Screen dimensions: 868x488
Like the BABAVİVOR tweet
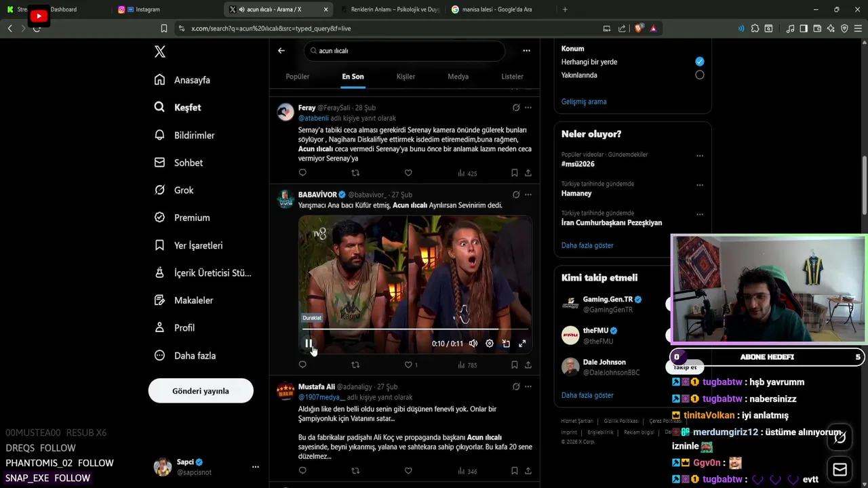pos(408,365)
